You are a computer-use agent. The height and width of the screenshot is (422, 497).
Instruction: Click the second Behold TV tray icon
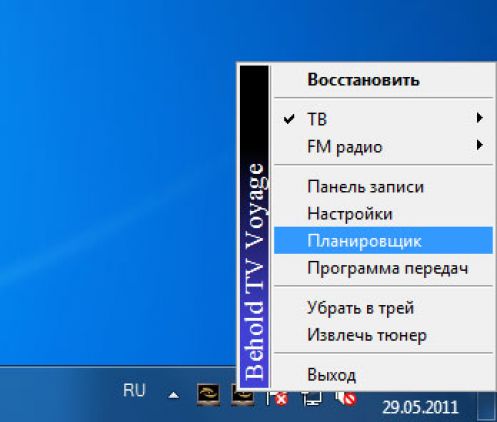[x=242, y=397]
